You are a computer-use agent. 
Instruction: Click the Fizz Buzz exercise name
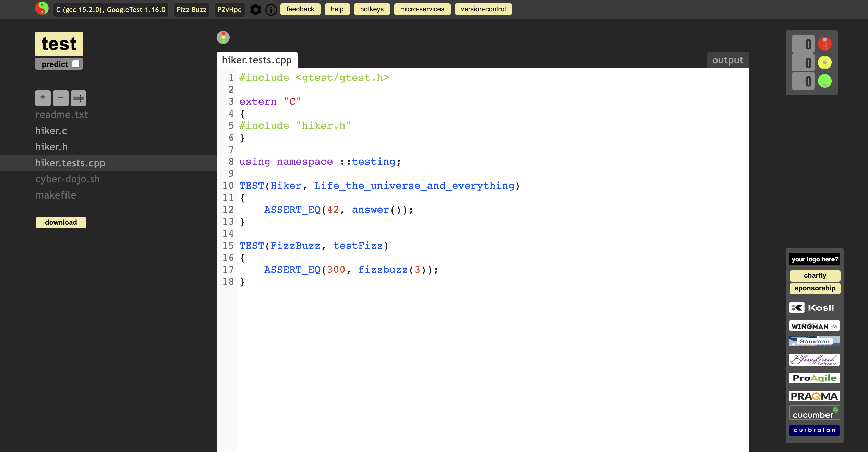pos(191,10)
